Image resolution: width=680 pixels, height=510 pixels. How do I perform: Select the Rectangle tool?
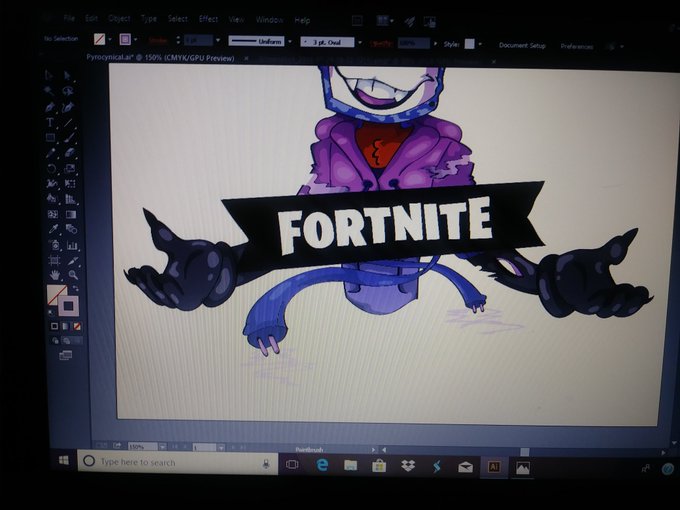tap(51, 138)
